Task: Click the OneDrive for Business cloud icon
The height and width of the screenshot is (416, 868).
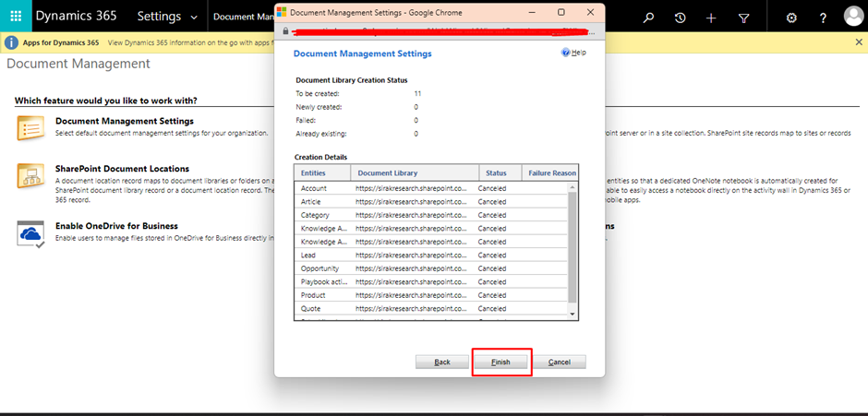Action: (30, 234)
